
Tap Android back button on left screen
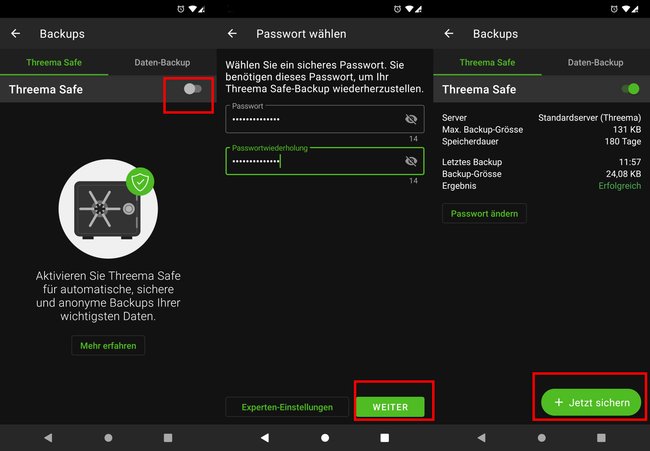pyautogui.click(x=48, y=437)
